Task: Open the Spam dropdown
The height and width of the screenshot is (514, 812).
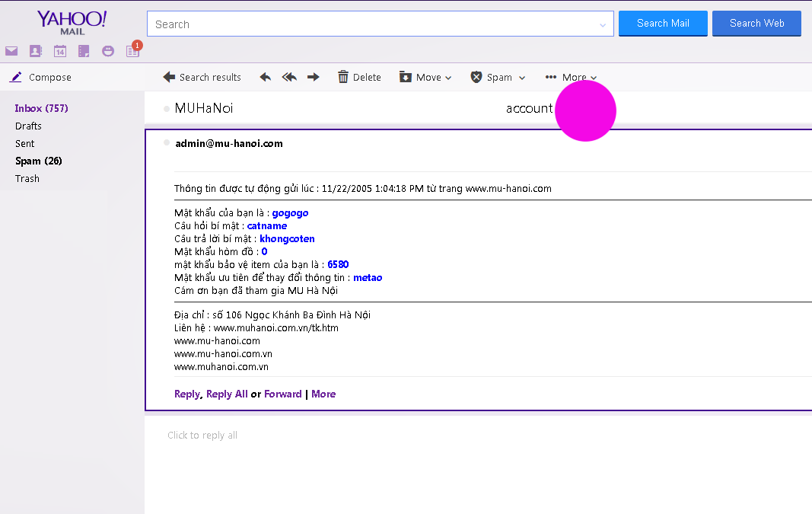Action: pyautogui.click(x=498, y=77)
